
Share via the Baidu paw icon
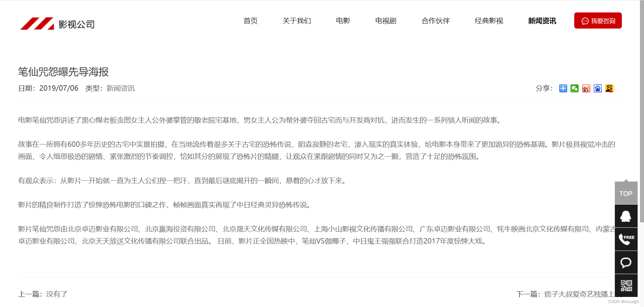(598, 88)
